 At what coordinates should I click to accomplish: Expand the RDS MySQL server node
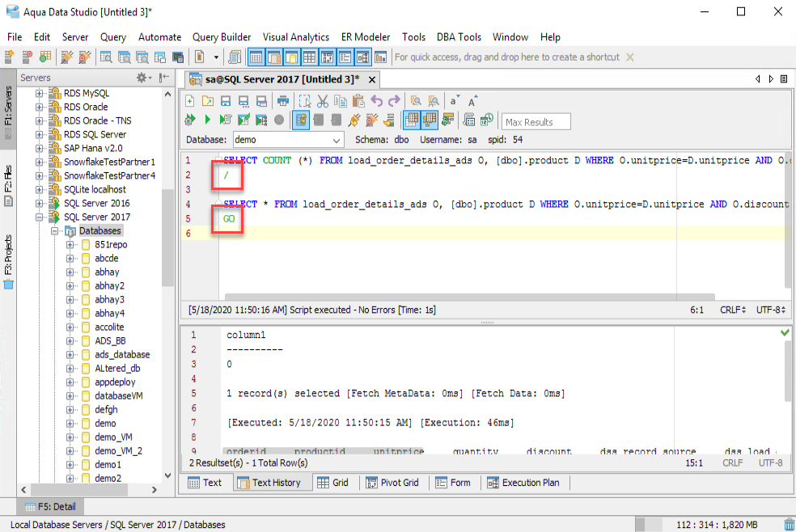coord(39,93)
